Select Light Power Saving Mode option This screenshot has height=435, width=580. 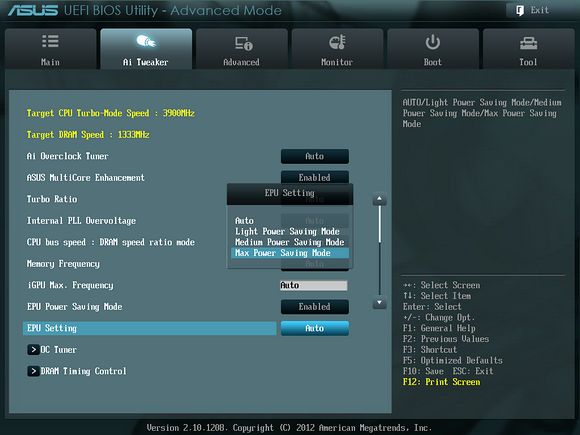click(x=287, y=232)
